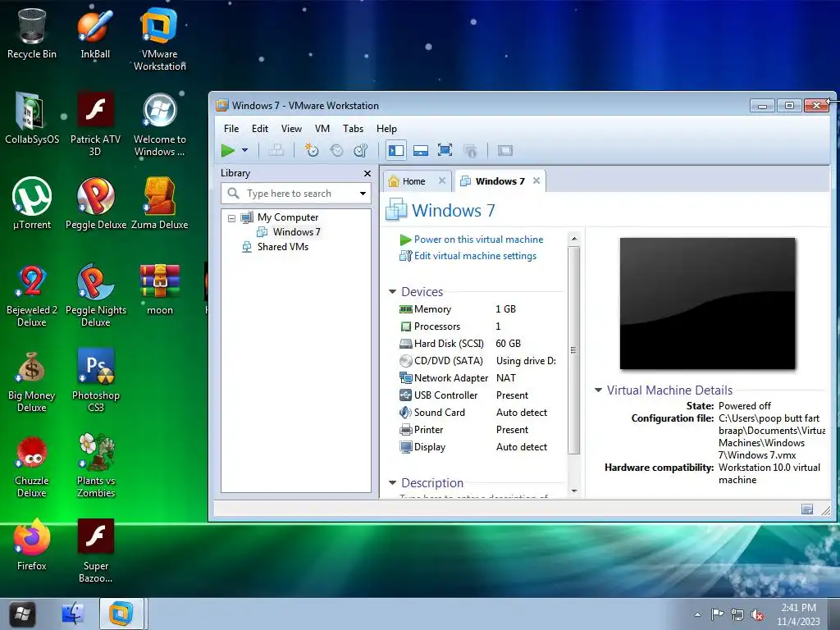Close the Windows 7 tab
The image size is (840, 630).
pos(536,180)
